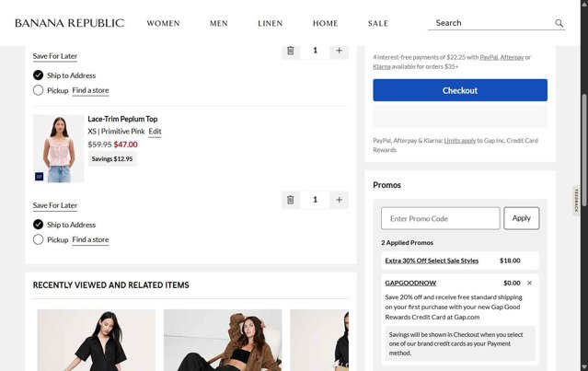Image resolution: width=588 pixels, height=371 pixels.
Task: Choose Pickup option for first cart item
Action: pyautogui.click(x=38, y=90)
